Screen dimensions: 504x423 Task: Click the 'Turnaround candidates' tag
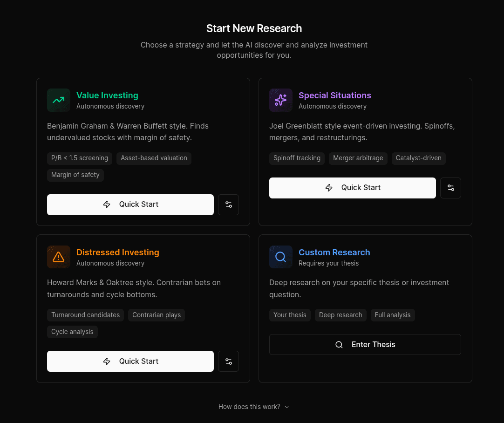pos(85,315)
